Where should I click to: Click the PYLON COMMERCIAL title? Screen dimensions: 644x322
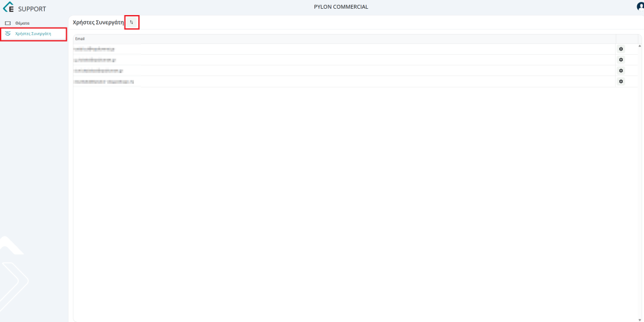click(341, 7)
